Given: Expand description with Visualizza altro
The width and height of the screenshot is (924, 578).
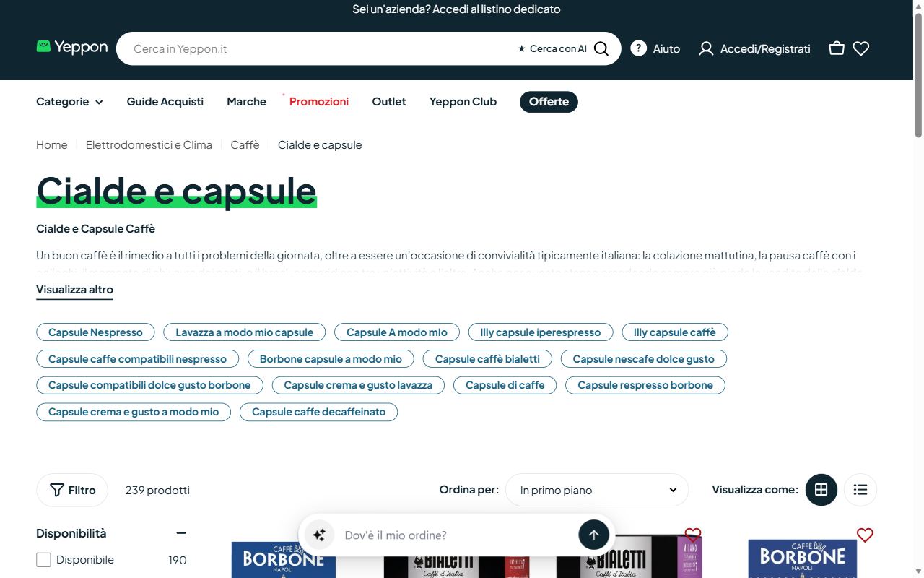Looking at the screenshot, I should tap(74, 290).
